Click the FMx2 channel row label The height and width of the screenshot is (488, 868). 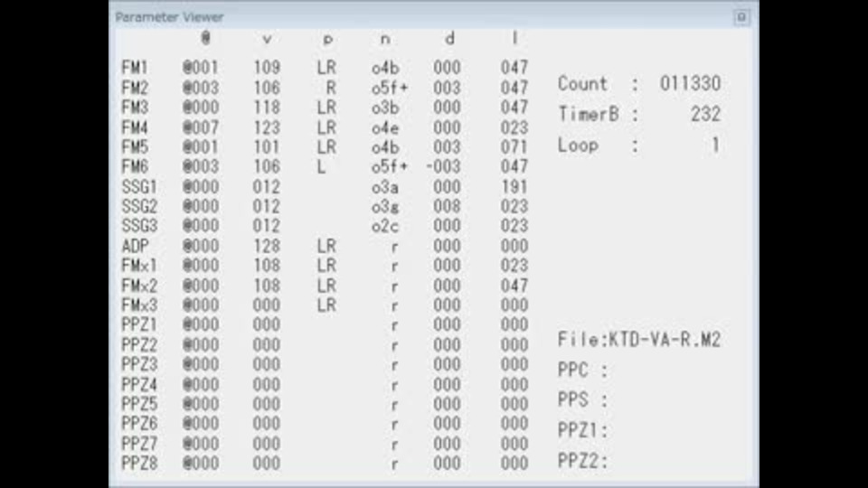click(x=139, y=286)
